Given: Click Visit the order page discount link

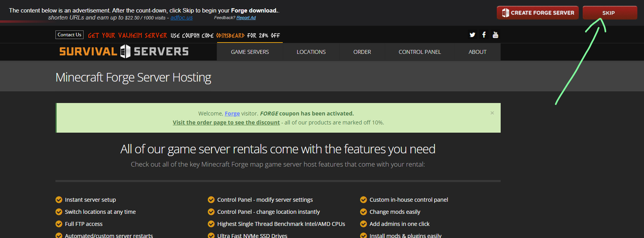Looking at the screenshot, I should (226, 123).
